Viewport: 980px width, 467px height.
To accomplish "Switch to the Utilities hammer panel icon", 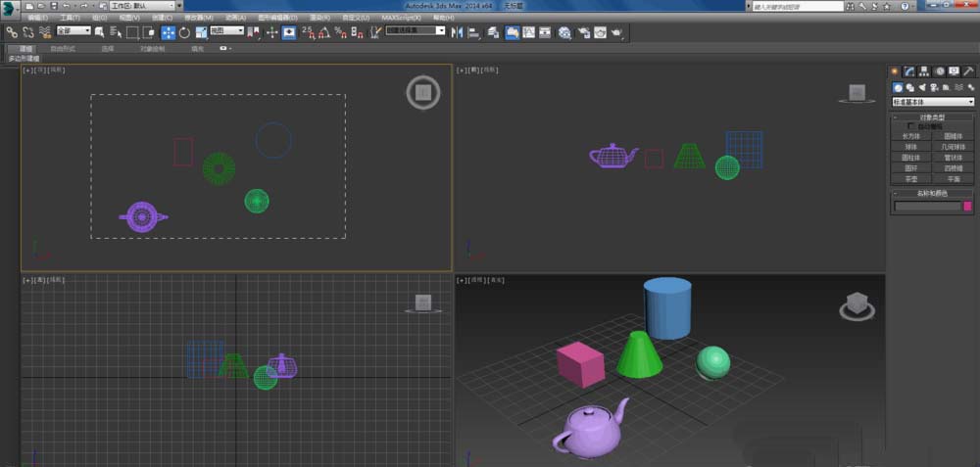I will click(x=970, y=70).
